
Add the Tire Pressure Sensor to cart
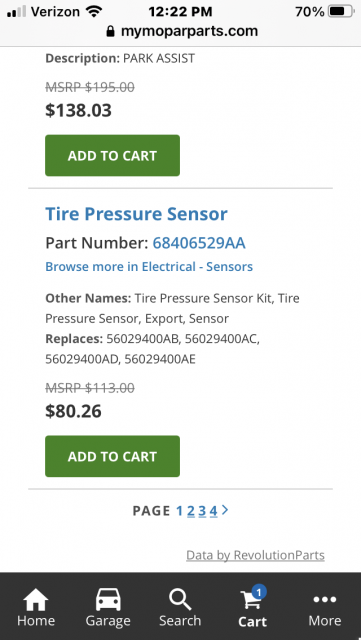pyautogui.click(x=112, y=456)
